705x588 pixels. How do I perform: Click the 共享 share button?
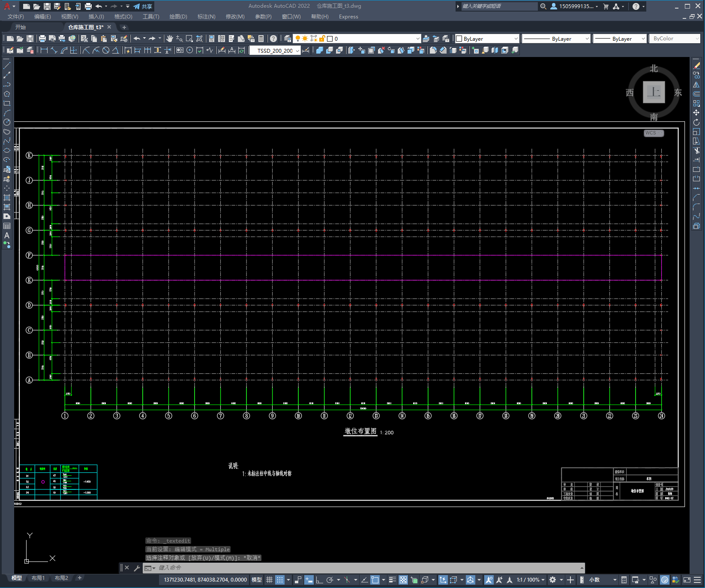point(143,6)
